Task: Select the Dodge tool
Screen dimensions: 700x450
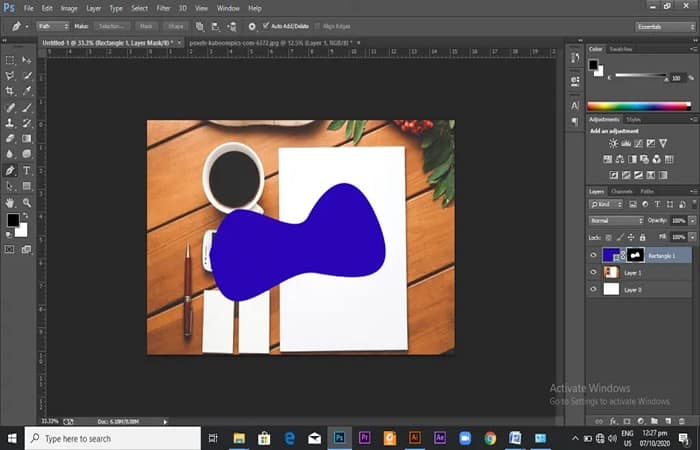Action: [x=27, y=154]
